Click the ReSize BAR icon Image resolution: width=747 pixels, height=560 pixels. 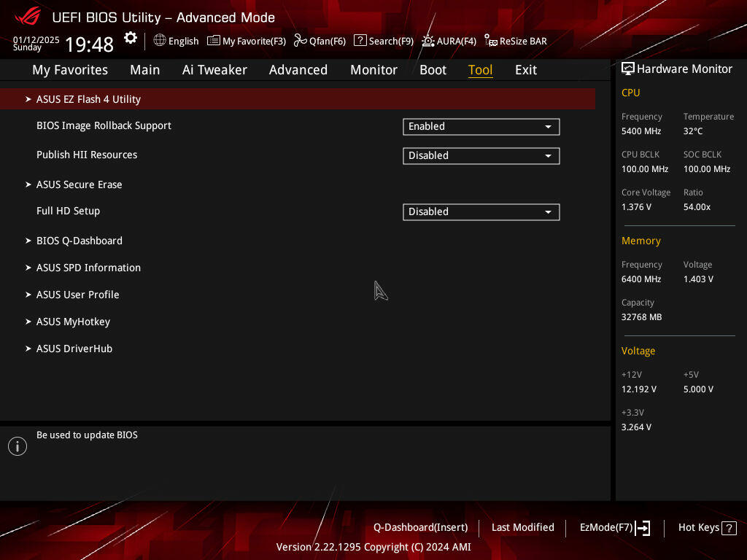point(491,41)
